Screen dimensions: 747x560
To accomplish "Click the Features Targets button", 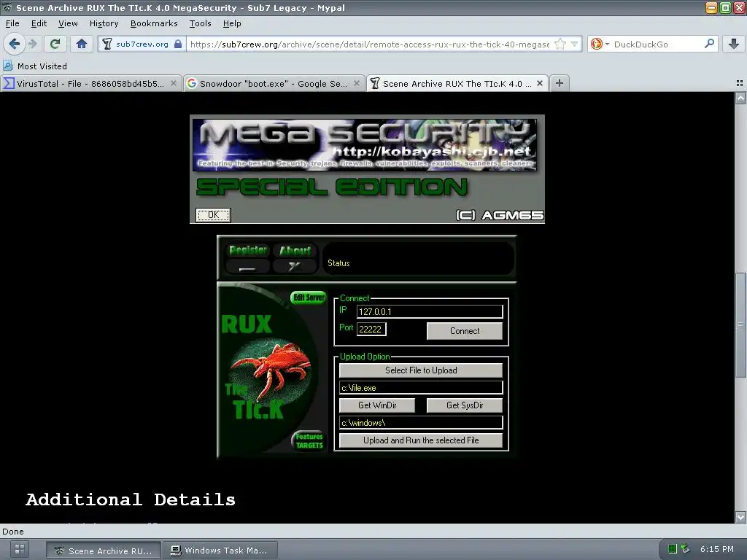I will point(309,441).
